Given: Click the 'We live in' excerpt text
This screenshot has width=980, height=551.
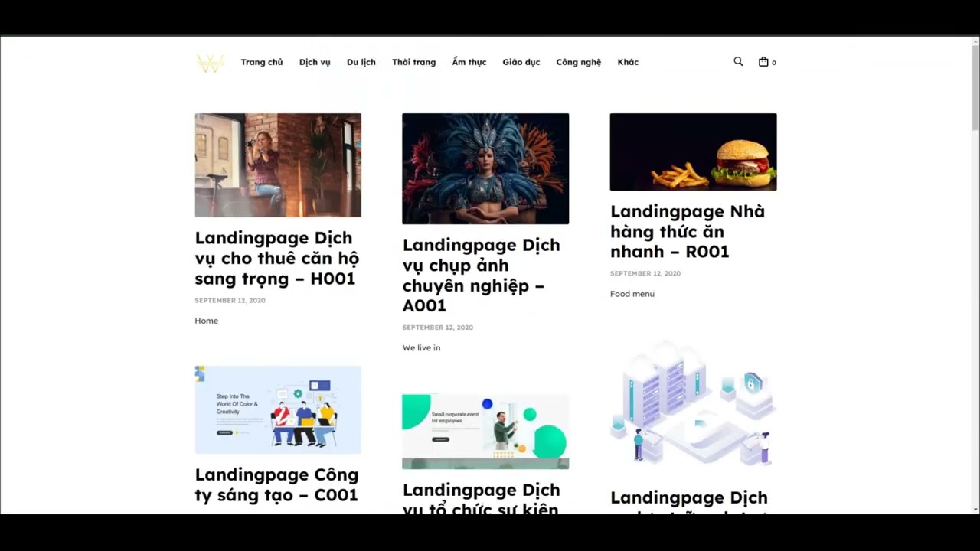Looking at the screenshot, I should 421,347.
